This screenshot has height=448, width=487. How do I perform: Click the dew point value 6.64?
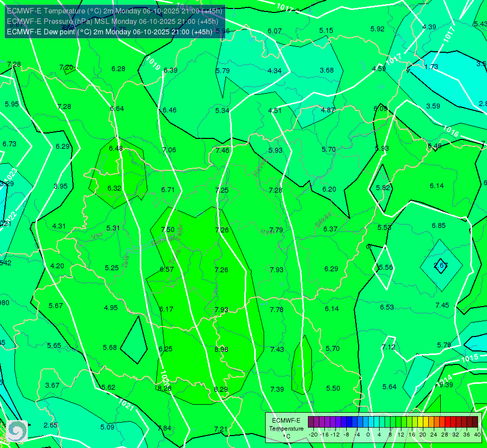pyautogui.click(x=117, y=108)
